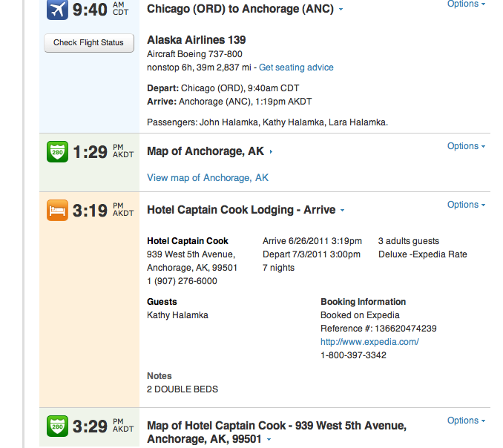Click the blue airplane flight icon
The width and height of the screenshot is (503, 448).
pos(57,10)
